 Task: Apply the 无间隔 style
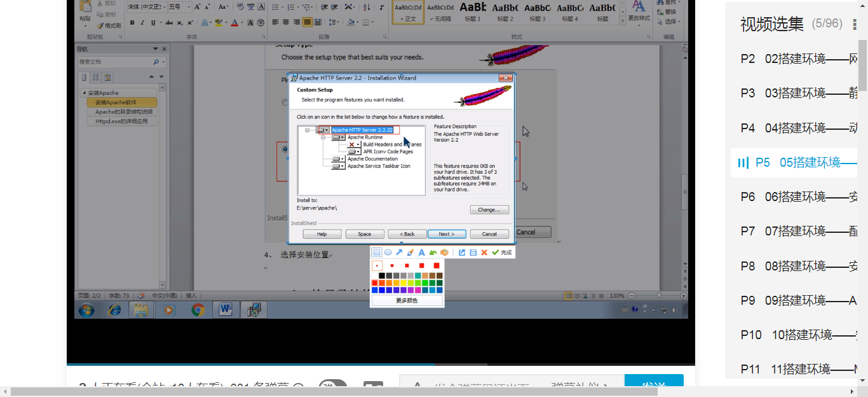pos(440,11)
